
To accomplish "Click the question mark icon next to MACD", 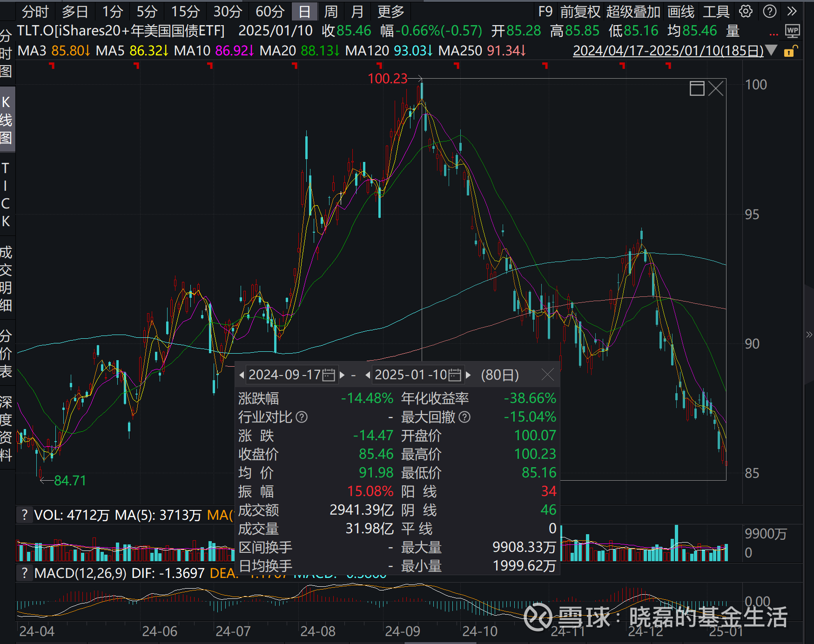I will point(25,573).
